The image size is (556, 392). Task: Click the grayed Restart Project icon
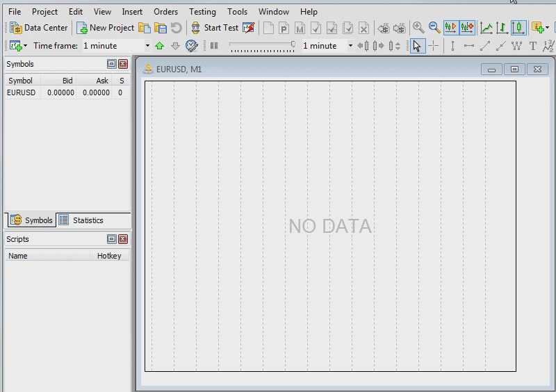(x=177, y=28)
